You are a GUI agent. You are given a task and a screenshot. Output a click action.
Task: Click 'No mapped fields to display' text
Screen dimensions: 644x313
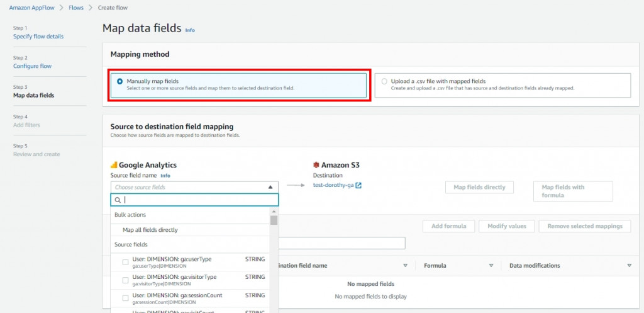pyautogui.click(x=370, y=297)
